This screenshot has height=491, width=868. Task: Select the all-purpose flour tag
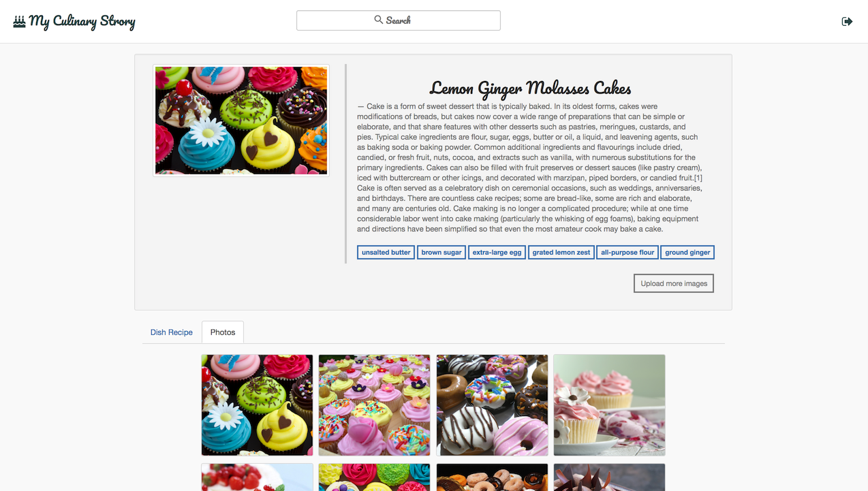(627, 252)
